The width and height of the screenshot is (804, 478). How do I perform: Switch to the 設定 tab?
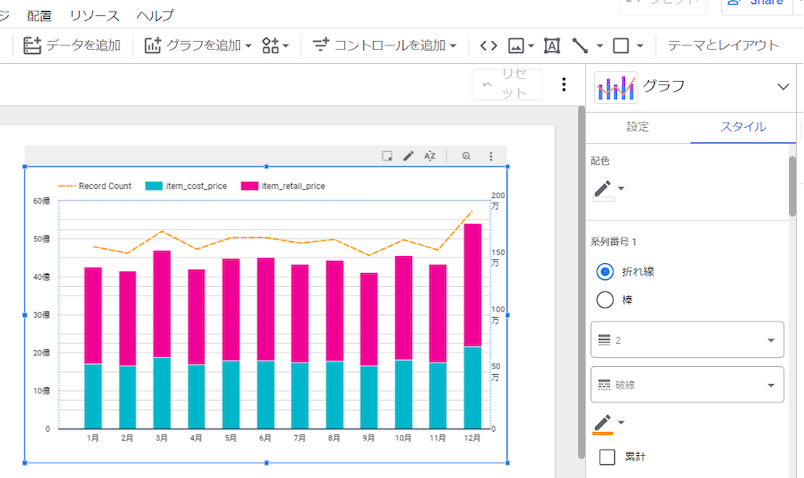638,127
